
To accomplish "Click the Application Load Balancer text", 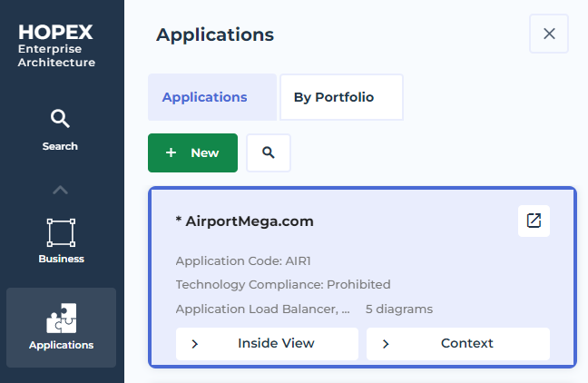I will pos(262,309).
